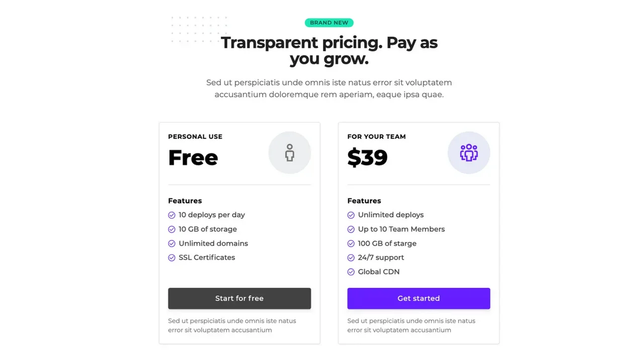Click the checkmark beside Unlimited domains
644x362 pixels.
tap(172, 243)
